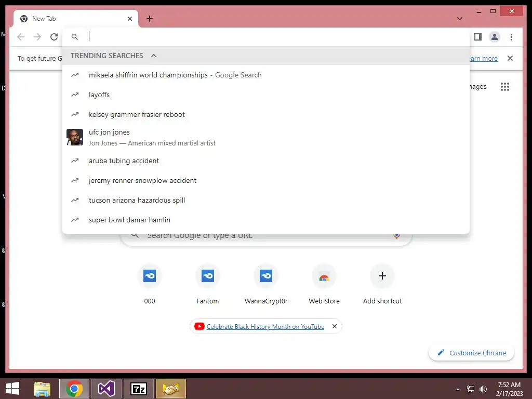Select jeremy renner snowplow accident suggestion

point(266,180)
